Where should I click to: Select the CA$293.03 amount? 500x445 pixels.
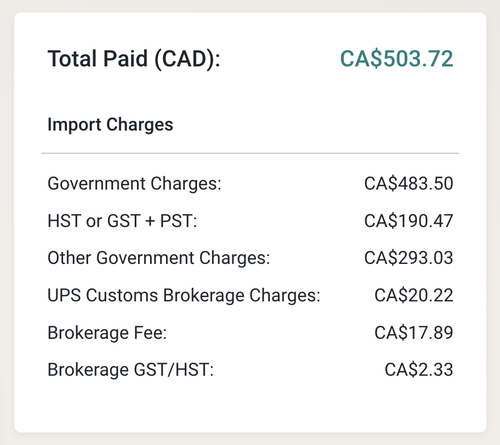click(409, 258)
